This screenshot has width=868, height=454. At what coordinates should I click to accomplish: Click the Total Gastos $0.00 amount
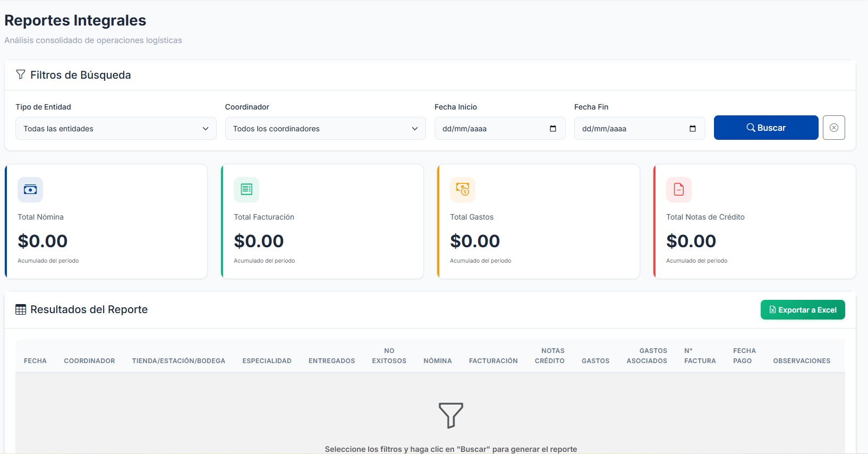[x=475, y=241]
